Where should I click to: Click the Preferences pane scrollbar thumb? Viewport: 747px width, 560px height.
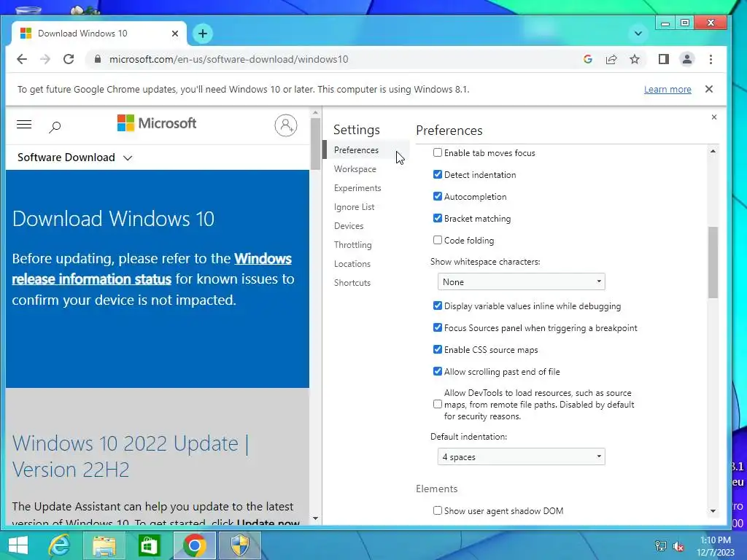(x=713, y=262)
